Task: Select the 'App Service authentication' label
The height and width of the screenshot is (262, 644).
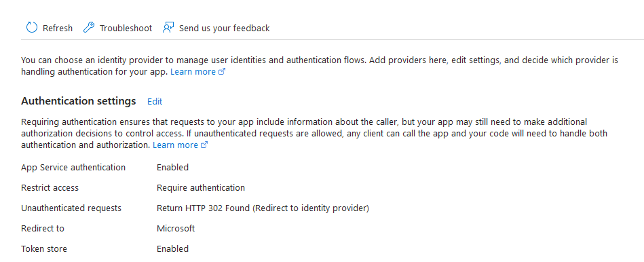Action: [x=73, y=167]
